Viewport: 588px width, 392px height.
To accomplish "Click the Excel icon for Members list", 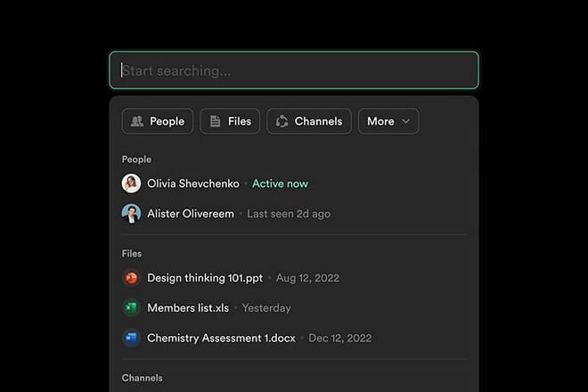I will tap(131, 308).
